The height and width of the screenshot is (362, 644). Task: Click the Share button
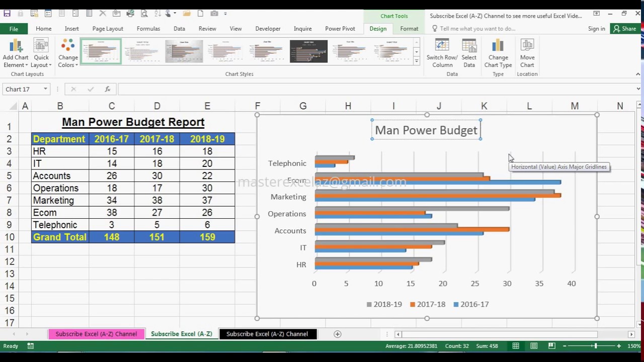pyautogui.click(x=624, y=29)
